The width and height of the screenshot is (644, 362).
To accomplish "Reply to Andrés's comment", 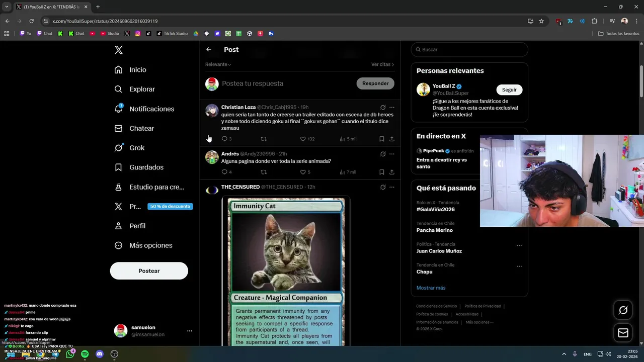I will coord(226,172).
